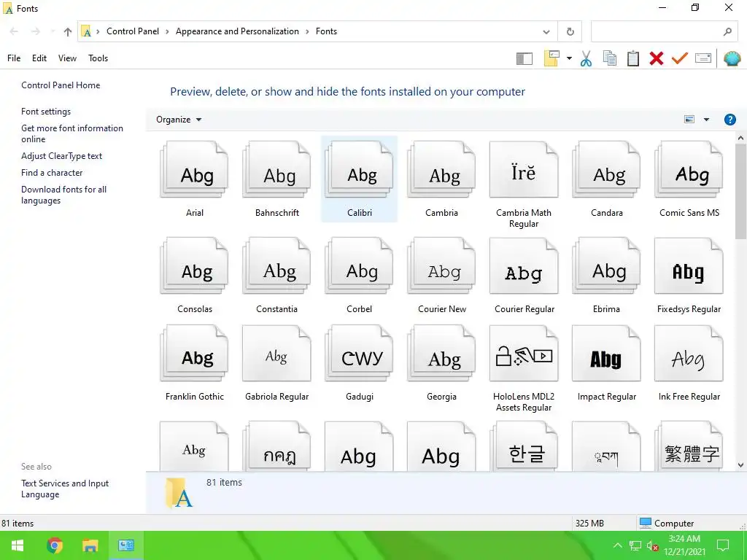This screenshot has width=747, height=560.
Task: Open Text Services and Input Language link
Action: pyautogui.click(x=65, y=489)
